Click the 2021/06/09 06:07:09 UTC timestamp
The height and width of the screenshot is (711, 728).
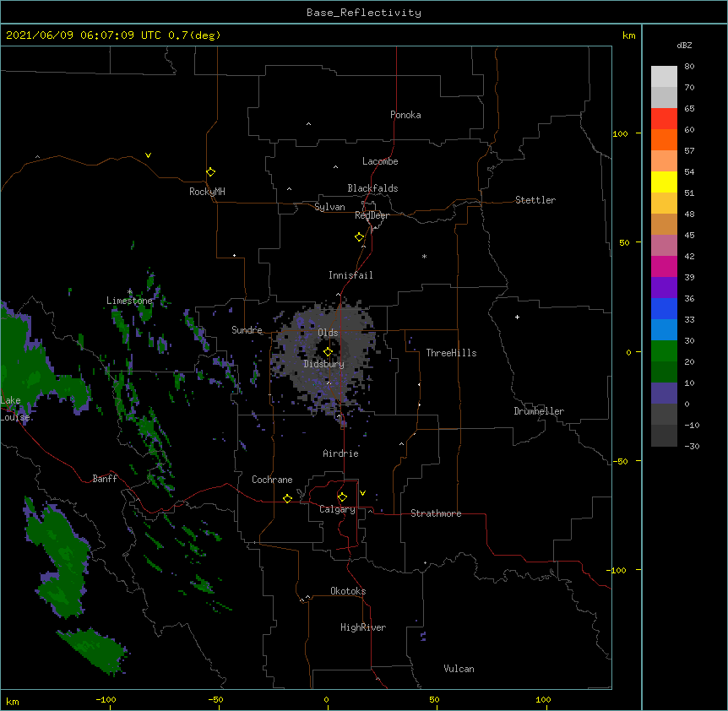tap(84, 35)
